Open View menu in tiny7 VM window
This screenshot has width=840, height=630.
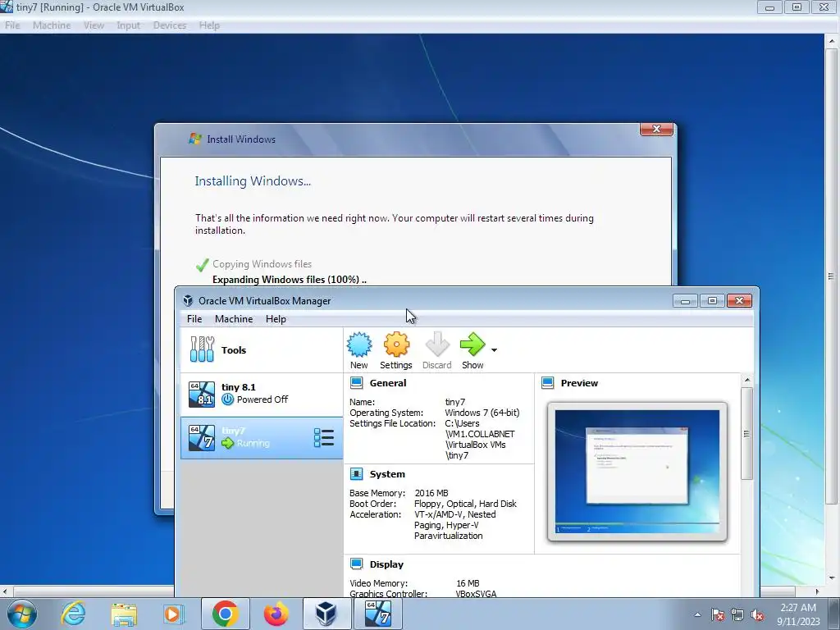click(x=94, y=25)
